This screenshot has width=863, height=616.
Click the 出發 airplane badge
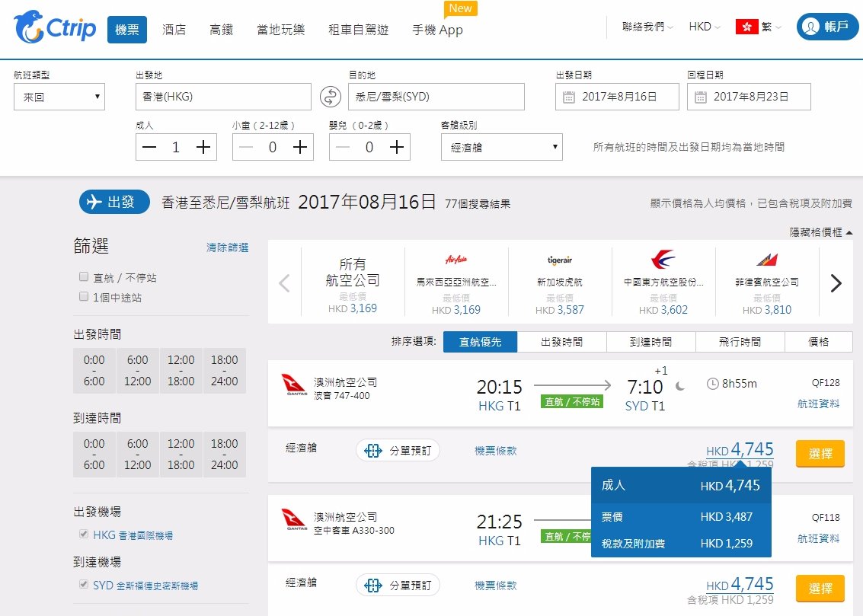click(114, 202)
